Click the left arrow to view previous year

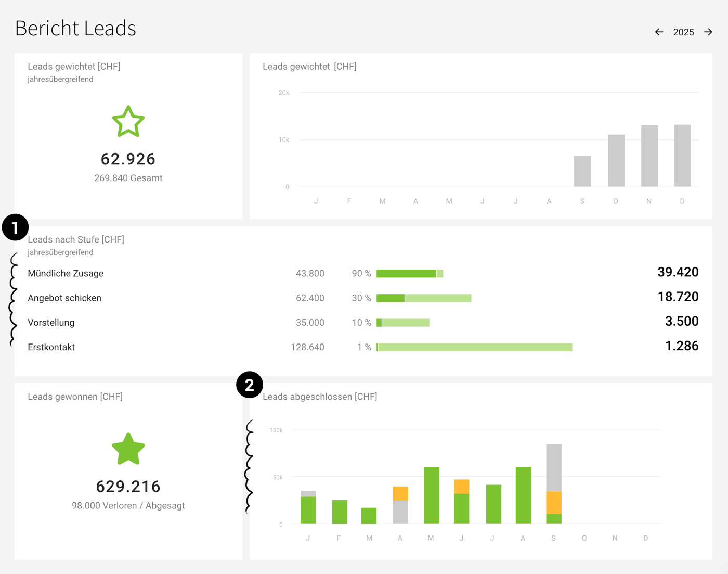click(659, 32)
